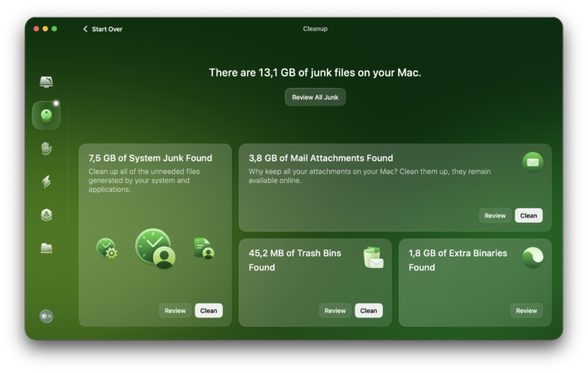
Task: Review the System Junk results
Action: click(175, 311)
